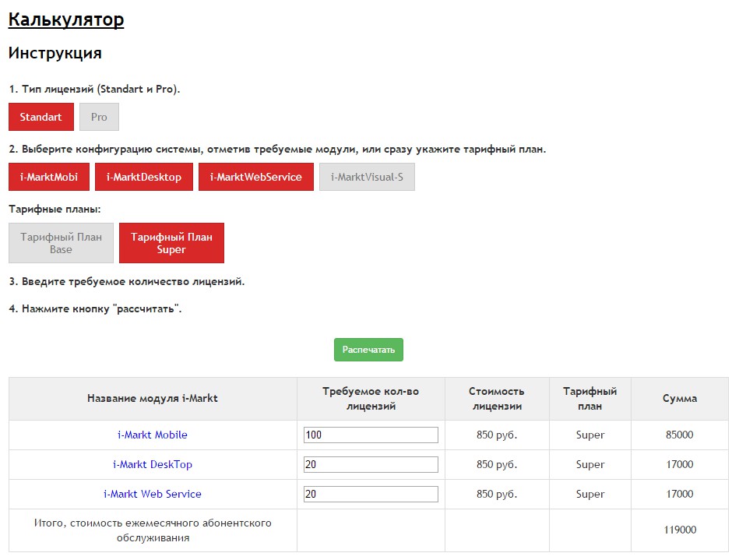Image resolution: width=739 pixels, height=560 pixels.
Task: Toggle the i-MarktMobi module
Action: click(48, 177)
